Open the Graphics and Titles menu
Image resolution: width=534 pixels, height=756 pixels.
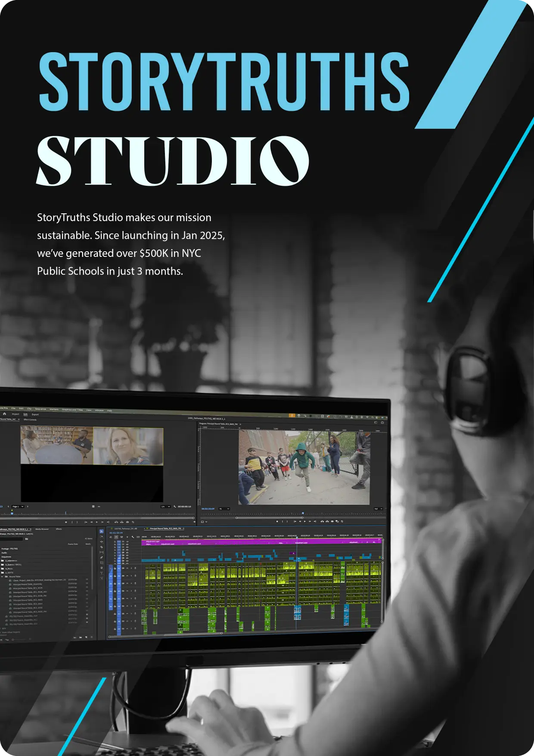(72, 410)
